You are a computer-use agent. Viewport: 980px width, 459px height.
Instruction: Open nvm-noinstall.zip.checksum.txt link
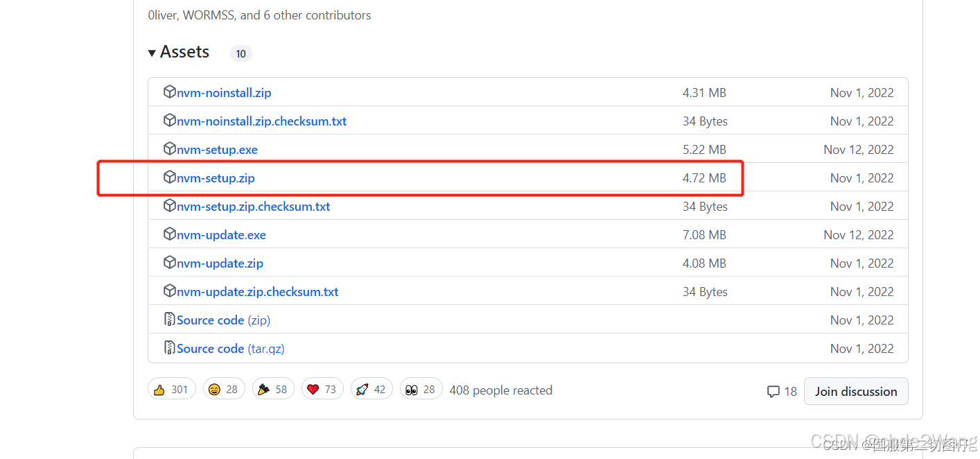pos(261,121)
